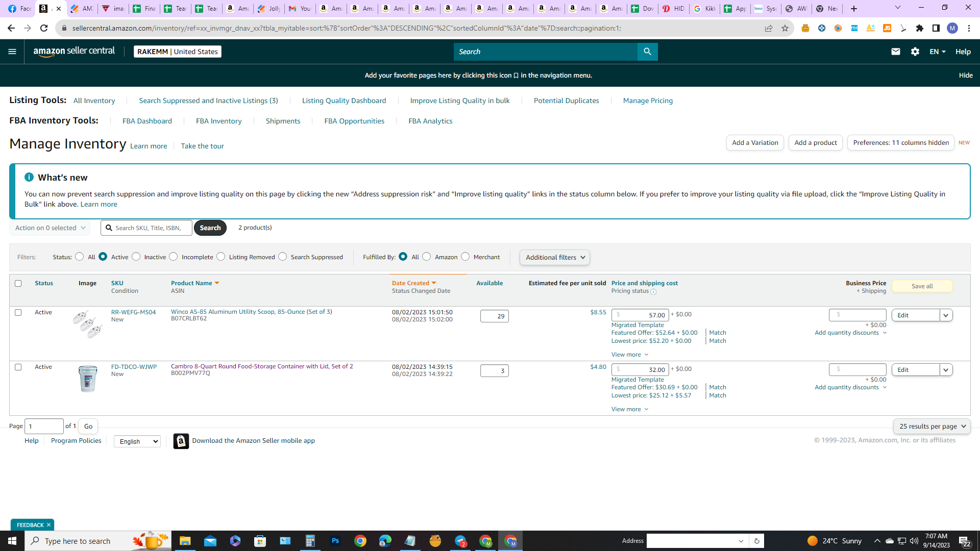Select the Active status radio button
Screen dimensions: 980x551
pos(103,257)
